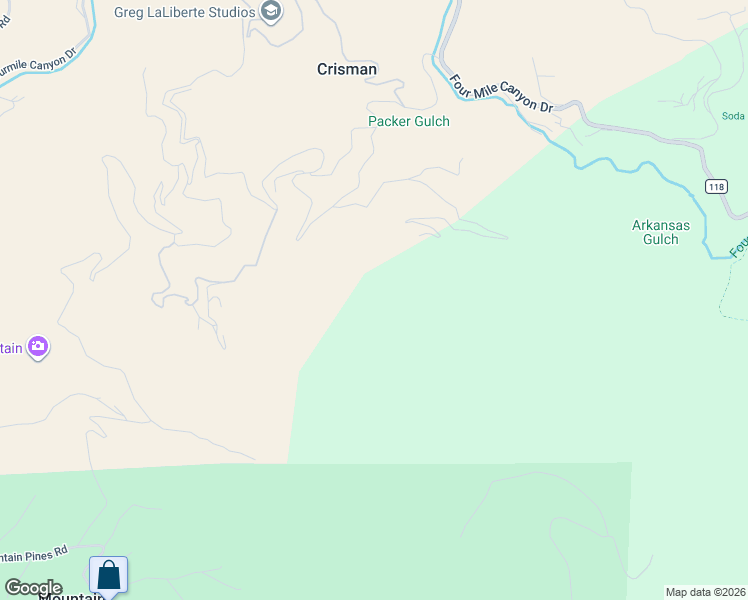The height and width of the screenshot is (600, 748).
Task: Click the Mountain Pines Rd road label
Action: (34, 555)
